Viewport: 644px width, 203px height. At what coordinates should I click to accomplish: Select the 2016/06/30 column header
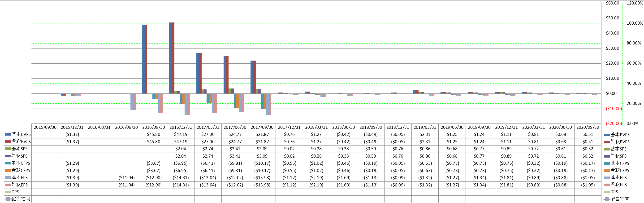click(x=126, y=127)
